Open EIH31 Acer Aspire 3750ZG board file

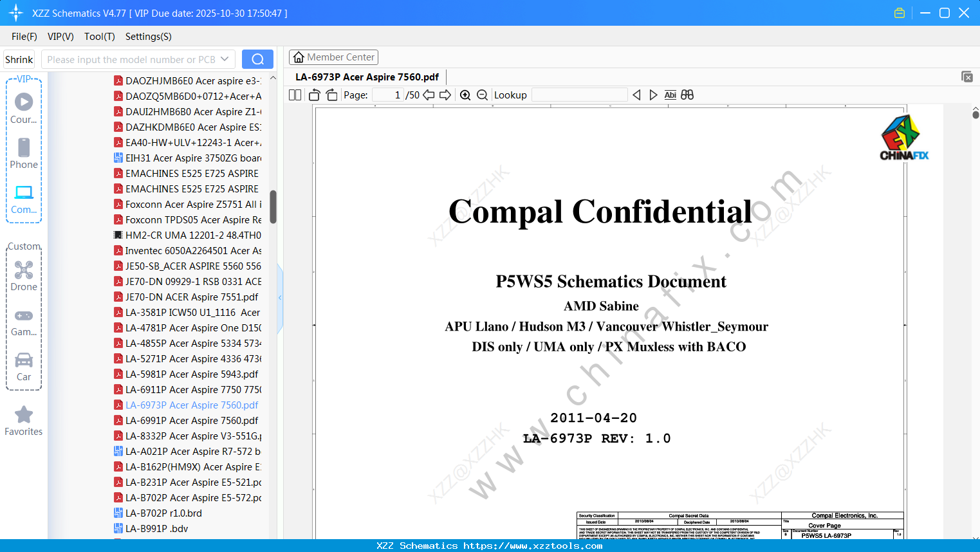click(188, 158)
